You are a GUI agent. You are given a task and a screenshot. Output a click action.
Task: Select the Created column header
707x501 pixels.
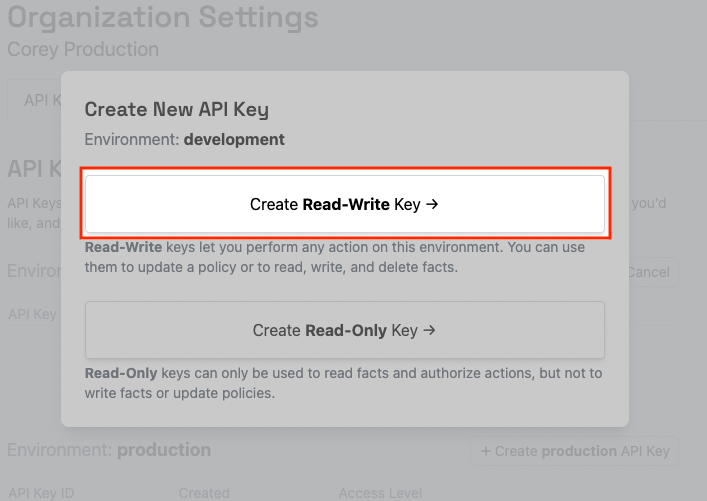coord(204,493)
